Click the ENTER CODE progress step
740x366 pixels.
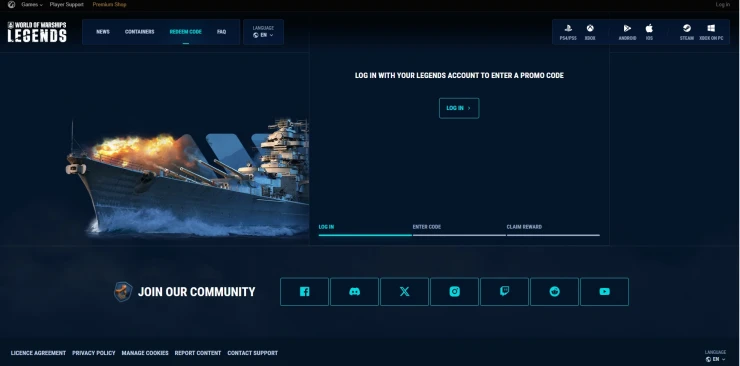(x=459, y=229)
